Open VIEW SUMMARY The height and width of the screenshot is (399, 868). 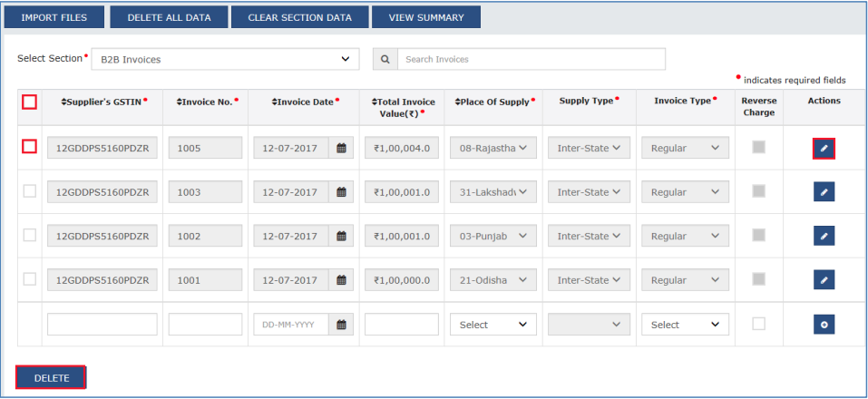click(426, 18)
